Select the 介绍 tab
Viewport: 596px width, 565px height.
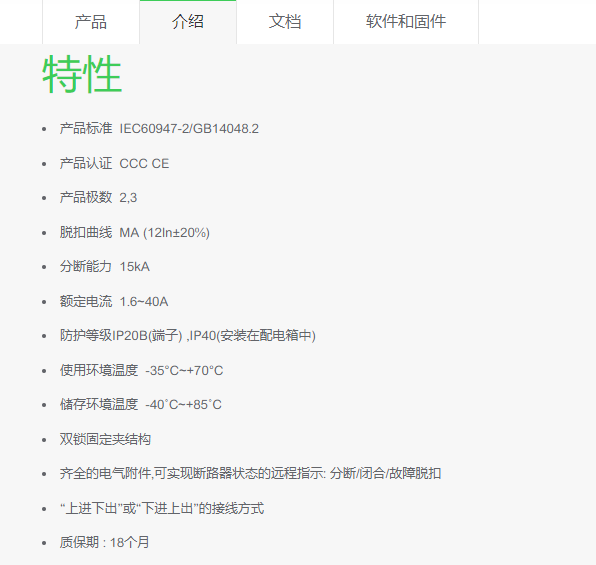point(188,22)
